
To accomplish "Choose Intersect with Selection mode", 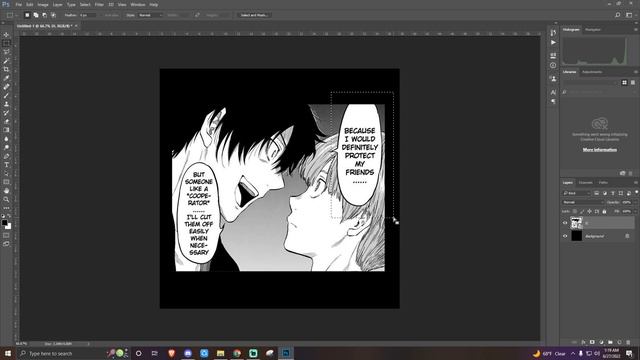I will (53, 15).
